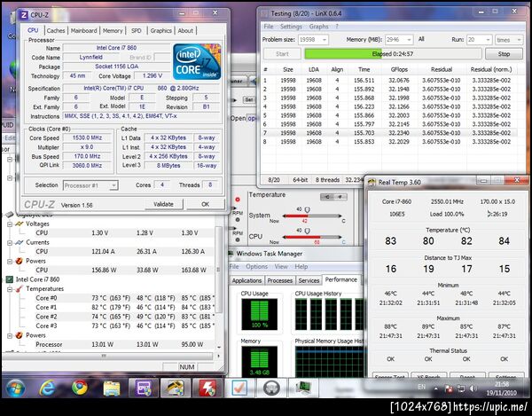Click the Start button in LinX

(282, 54)
